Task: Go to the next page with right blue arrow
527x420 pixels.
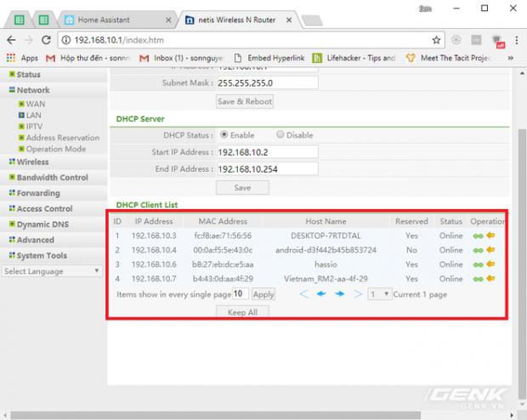Action: click(x=339, y=293)
